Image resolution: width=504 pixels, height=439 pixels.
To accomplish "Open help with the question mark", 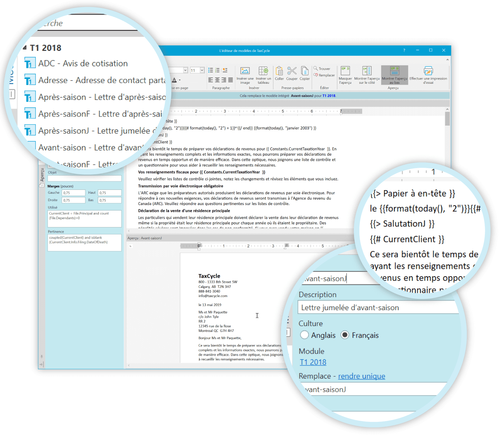I will tap(404, 50).
